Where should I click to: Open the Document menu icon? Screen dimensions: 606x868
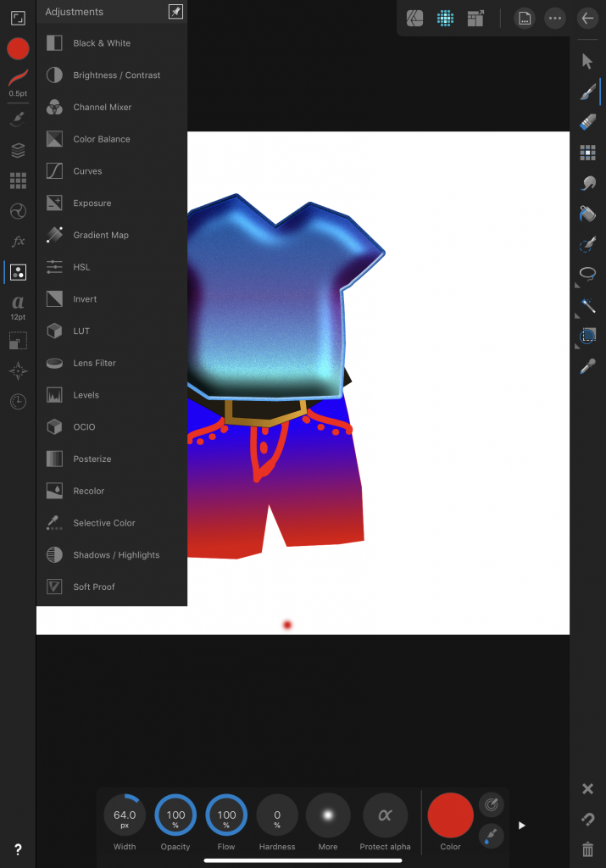click(x=524, y=19)
